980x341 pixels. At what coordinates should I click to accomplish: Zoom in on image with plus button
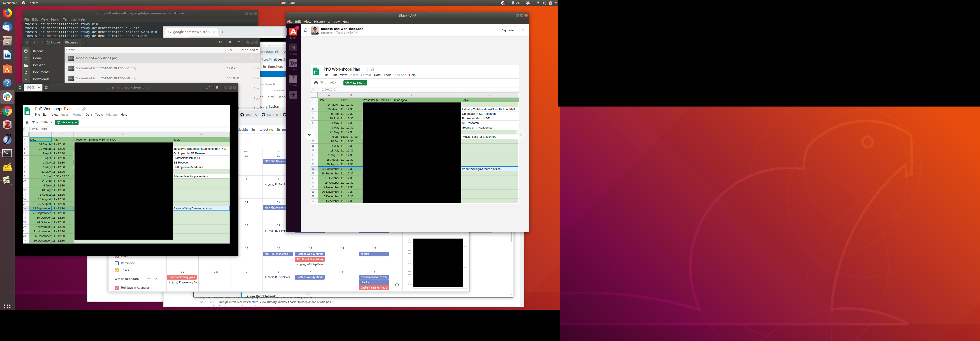click(x=46, y=87)
